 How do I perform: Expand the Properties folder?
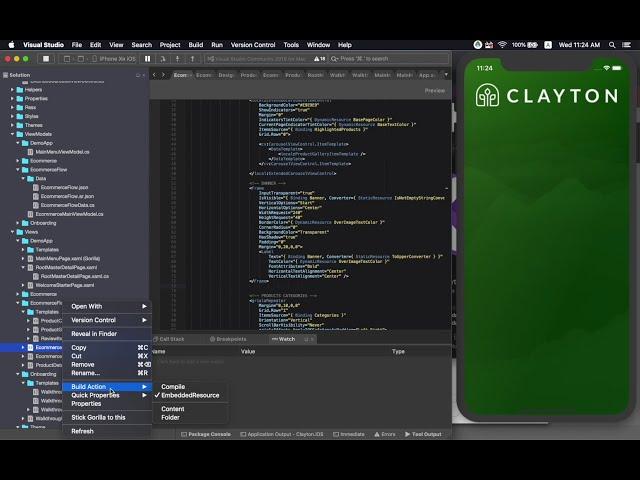coord(12,98)
